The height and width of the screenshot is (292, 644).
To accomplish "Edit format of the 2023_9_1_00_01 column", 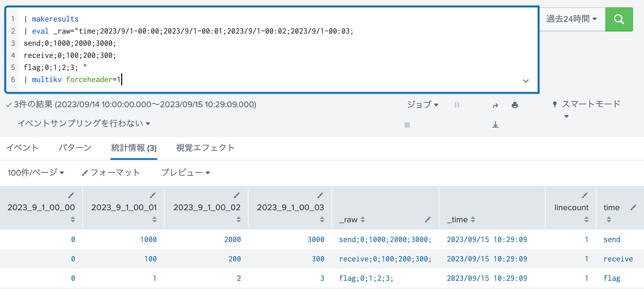I will [x=153, y=195].
